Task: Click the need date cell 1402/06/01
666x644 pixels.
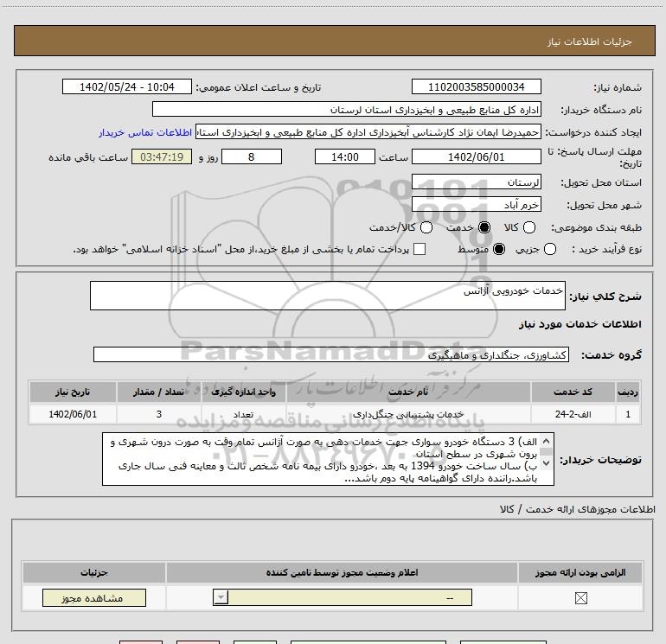Action: pos(73,414)
